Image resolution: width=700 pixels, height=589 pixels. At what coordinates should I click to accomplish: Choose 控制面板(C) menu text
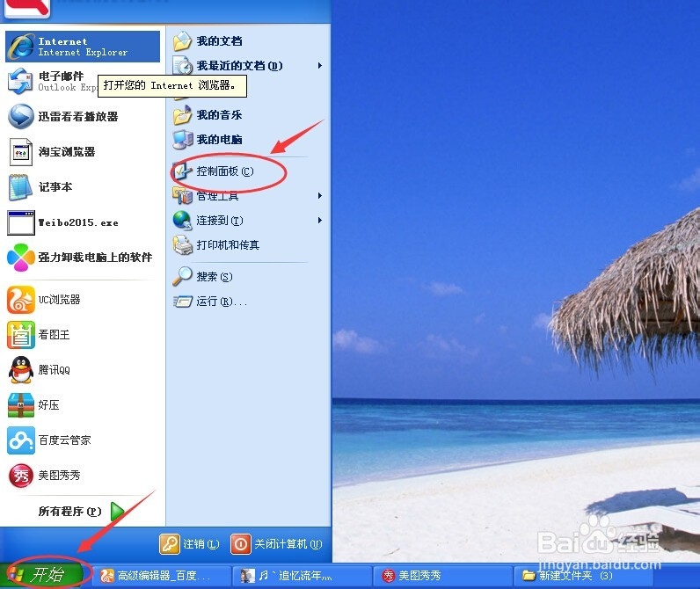click(x=225, y=171)
